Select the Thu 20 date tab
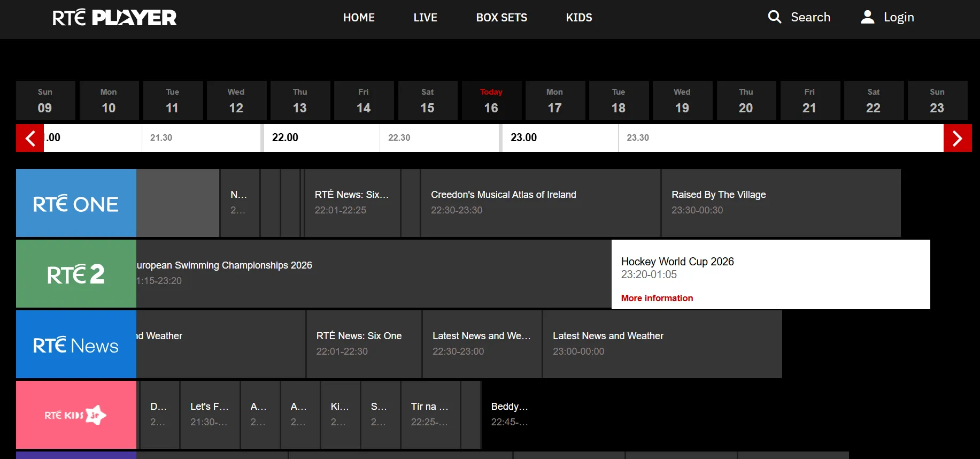 [x=746, y=101]
